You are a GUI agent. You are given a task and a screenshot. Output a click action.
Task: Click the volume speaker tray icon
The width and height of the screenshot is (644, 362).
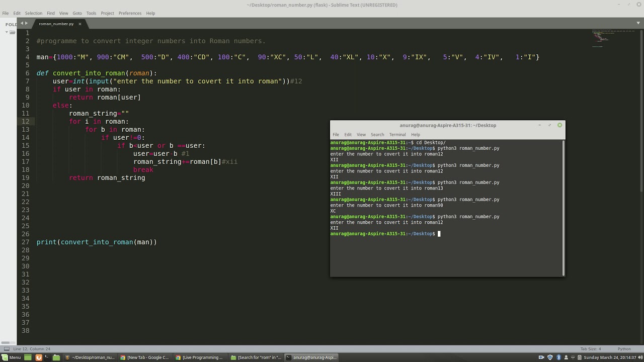pos(640,357)
